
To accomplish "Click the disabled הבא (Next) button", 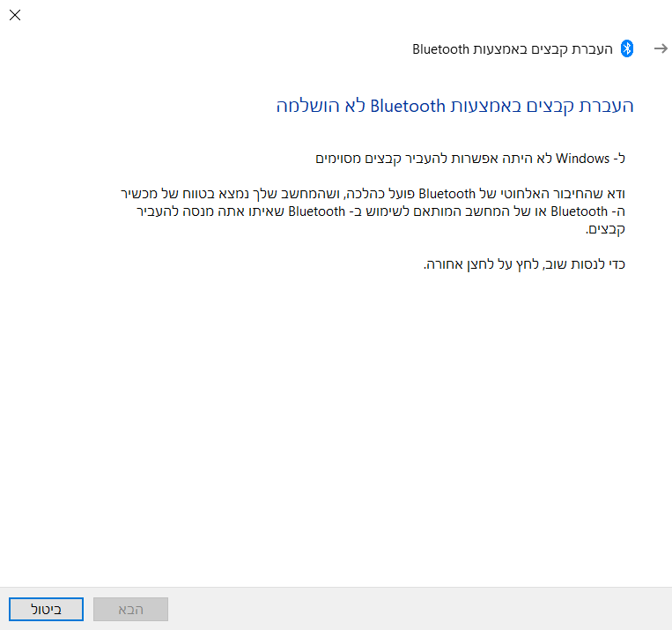I will (x=130, y=609).
